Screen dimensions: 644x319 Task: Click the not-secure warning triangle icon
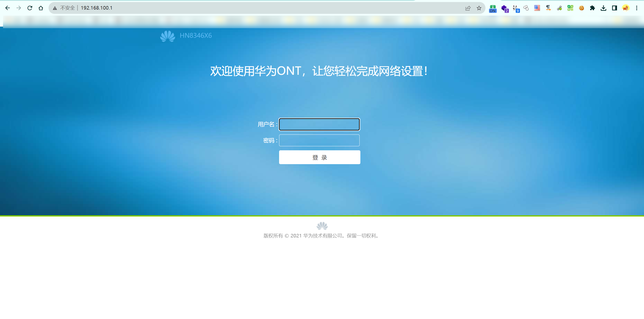coord(55,8)
